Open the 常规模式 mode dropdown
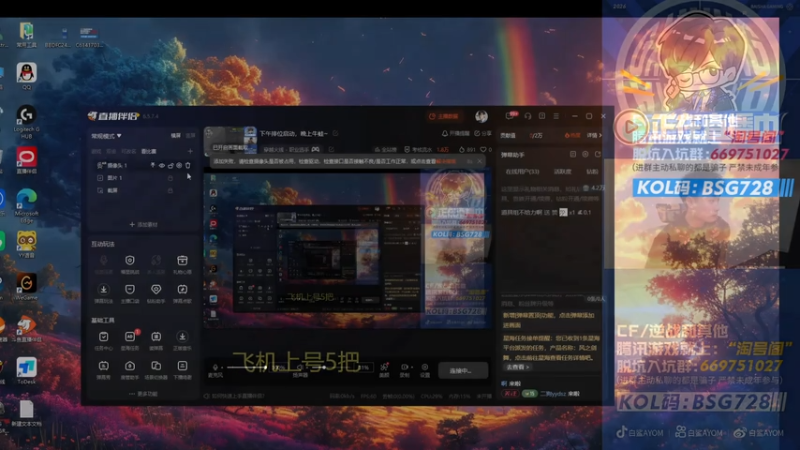The height and width of the screenshot is (450, 800). (x=106, y=136)
